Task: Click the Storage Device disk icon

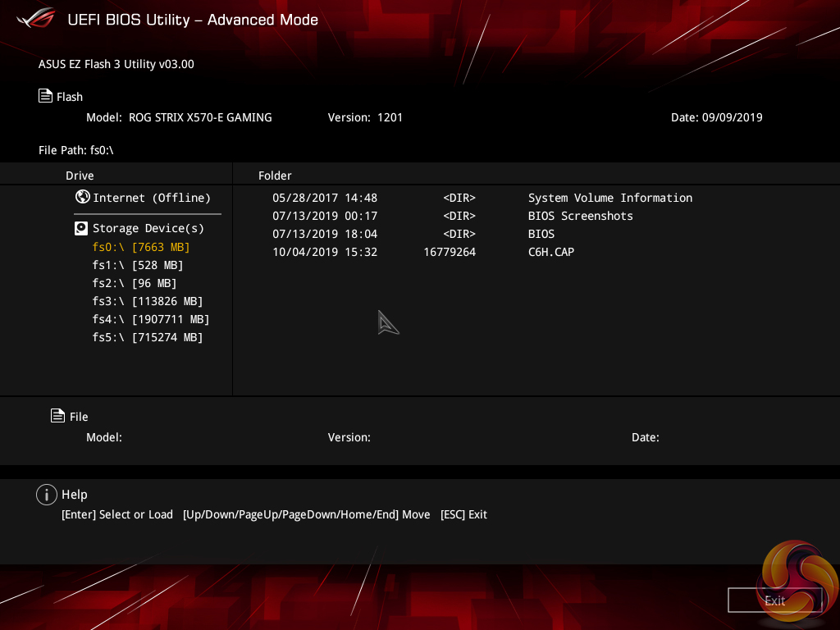Action: (81, 228)
